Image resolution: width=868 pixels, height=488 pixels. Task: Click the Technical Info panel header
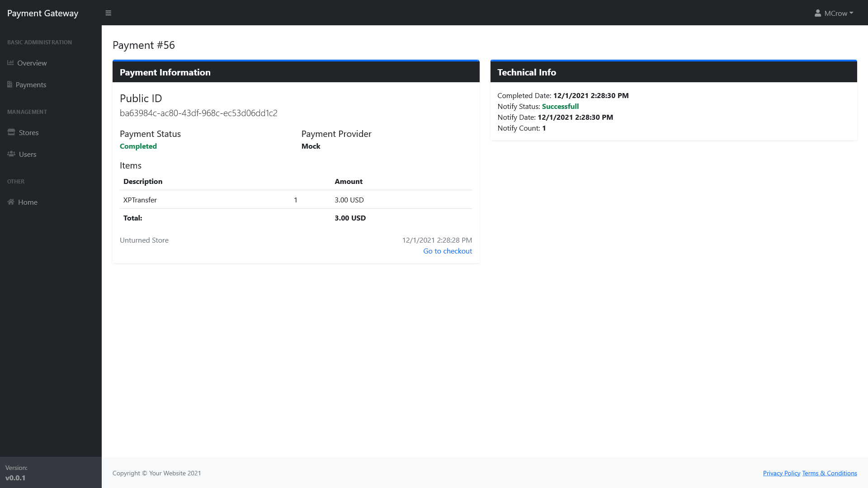(674, 72)
